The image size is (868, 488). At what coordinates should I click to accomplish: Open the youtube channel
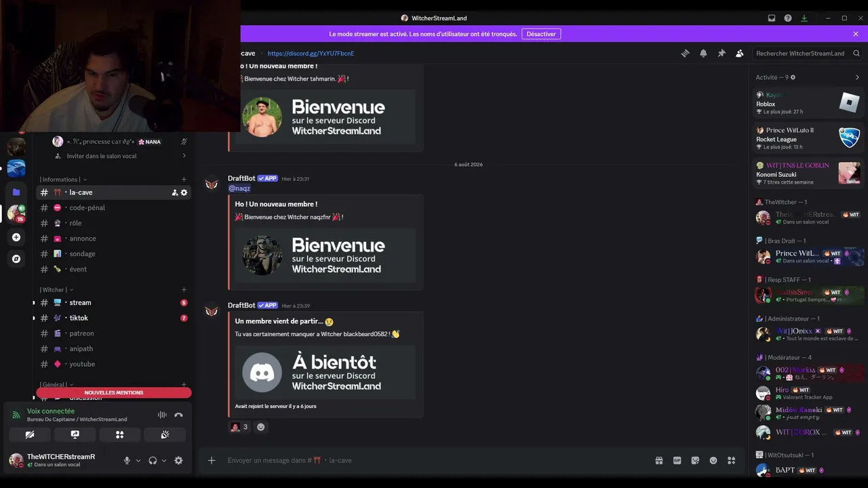pos(113,364)
